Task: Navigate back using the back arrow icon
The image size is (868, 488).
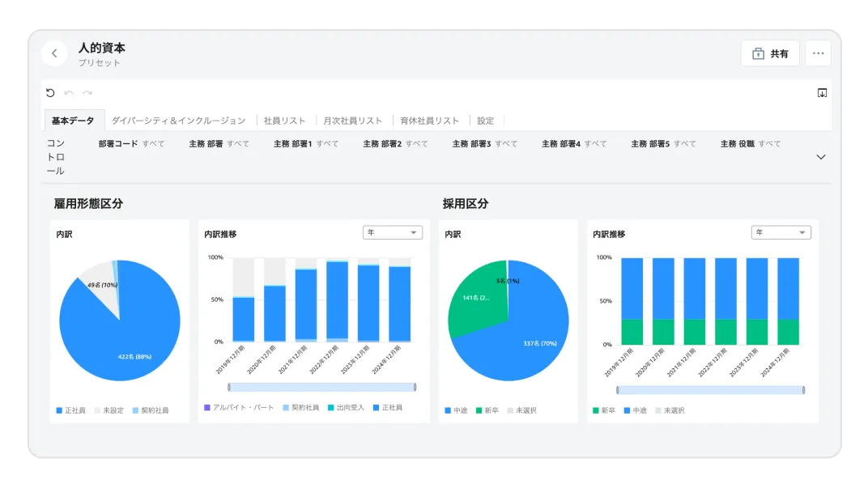Action: 53,53
